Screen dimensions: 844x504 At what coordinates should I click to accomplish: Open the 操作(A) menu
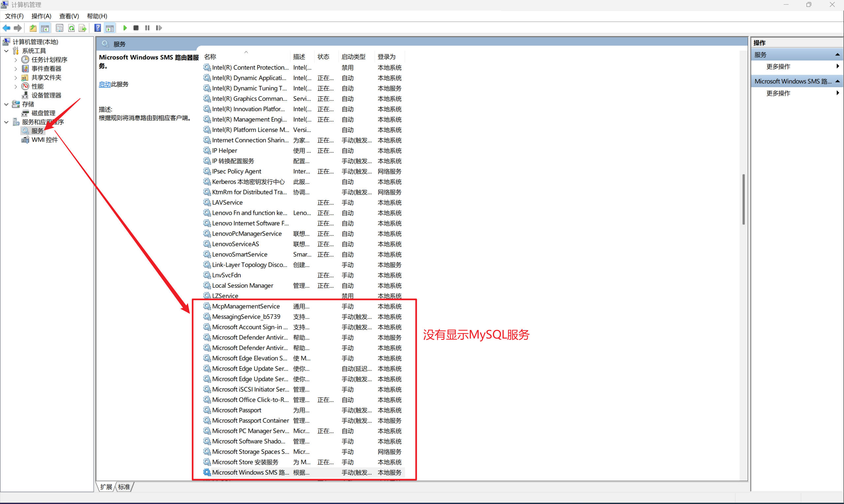tap(41, 16)
